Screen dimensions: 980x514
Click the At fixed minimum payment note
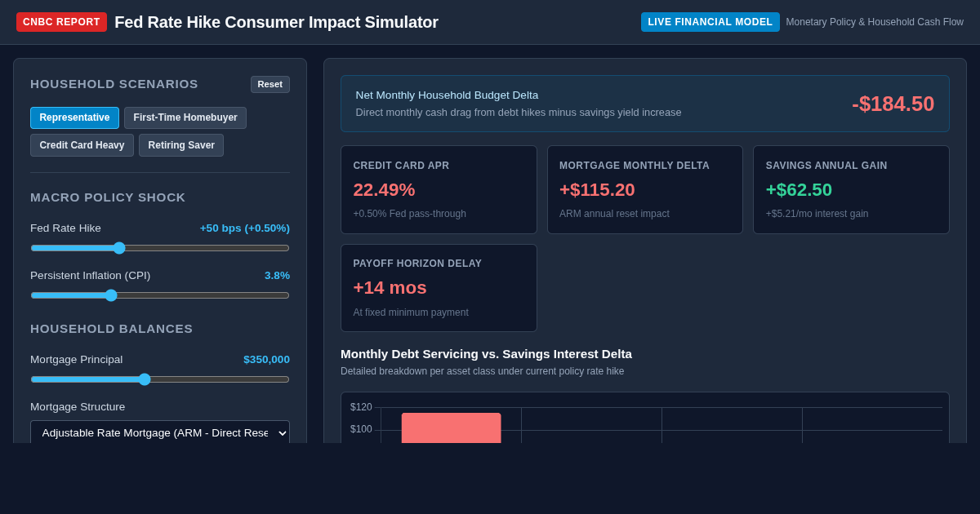tap(411, 312)
